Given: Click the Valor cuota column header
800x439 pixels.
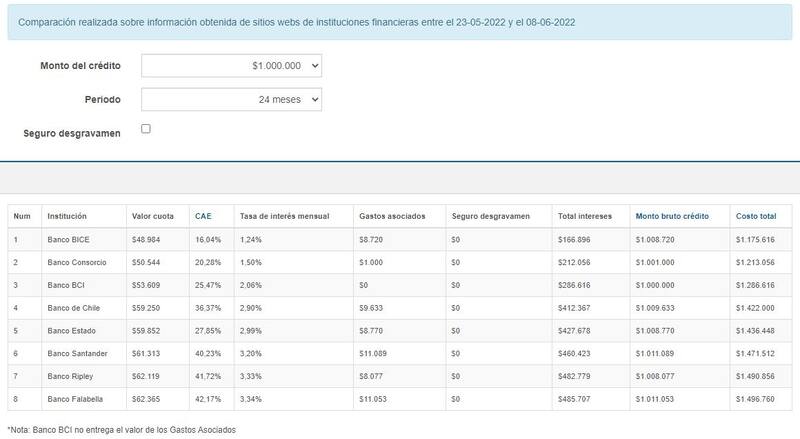Looking at the screenshot, I should [153, 215].
